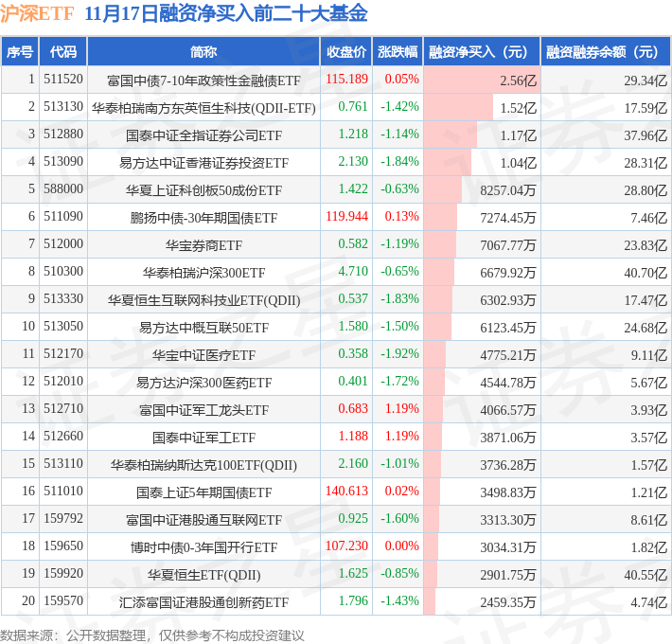Click 国泰上证5年期国债ETF
The width and height of the screenshot is (672, 644).
tap(203, 492)
